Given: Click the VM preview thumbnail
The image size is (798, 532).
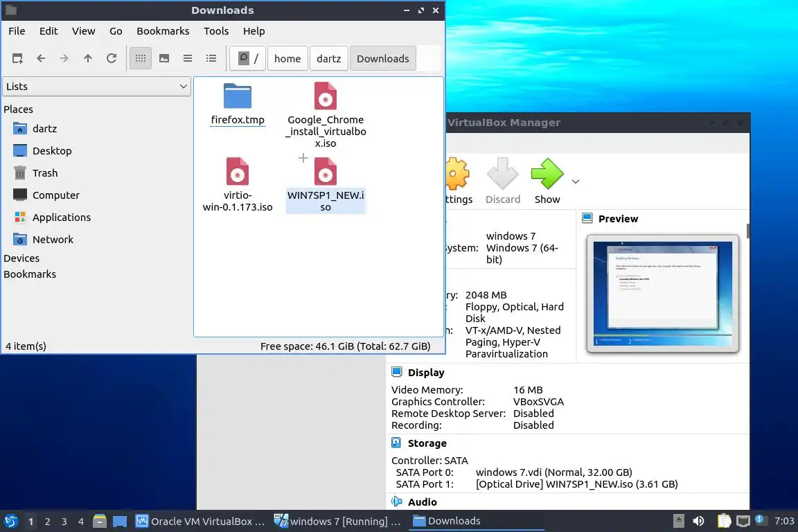Looking at the screenshot, I should (663, 294).
